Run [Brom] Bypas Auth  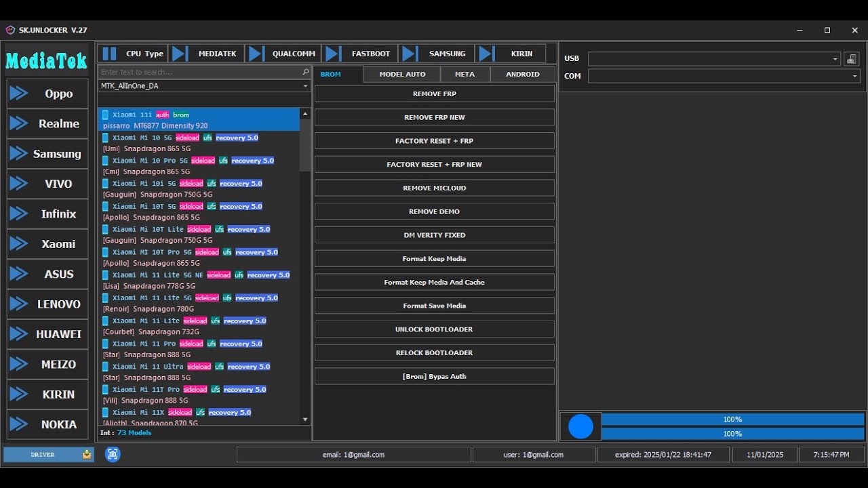435,376
